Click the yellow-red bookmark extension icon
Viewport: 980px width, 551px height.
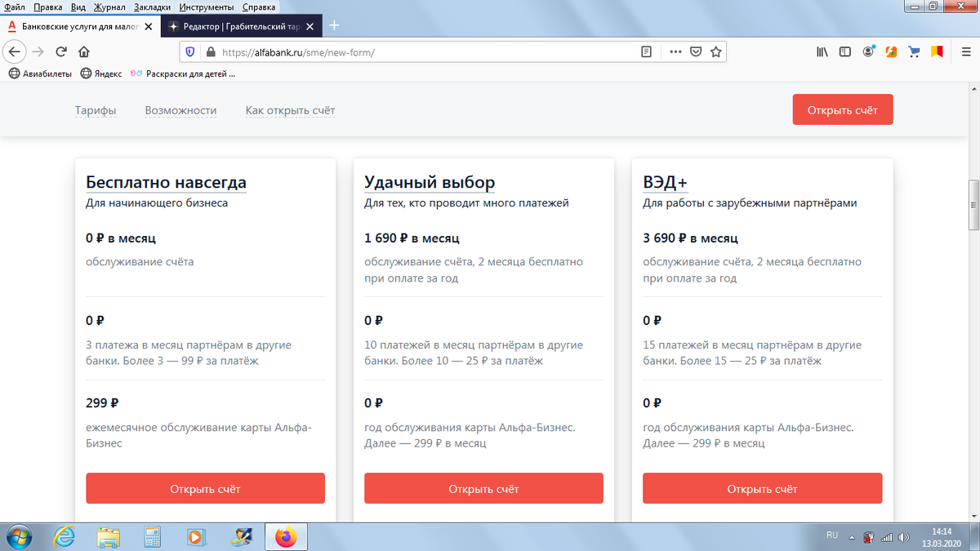tap(938, 51)
